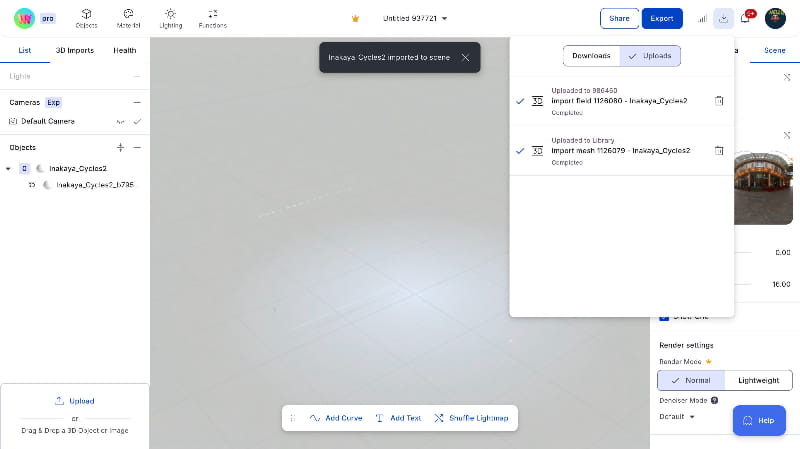
Task: Select the Inakaya_Cycles2_b795 child mesh
Action: click(x=95, y=185)
